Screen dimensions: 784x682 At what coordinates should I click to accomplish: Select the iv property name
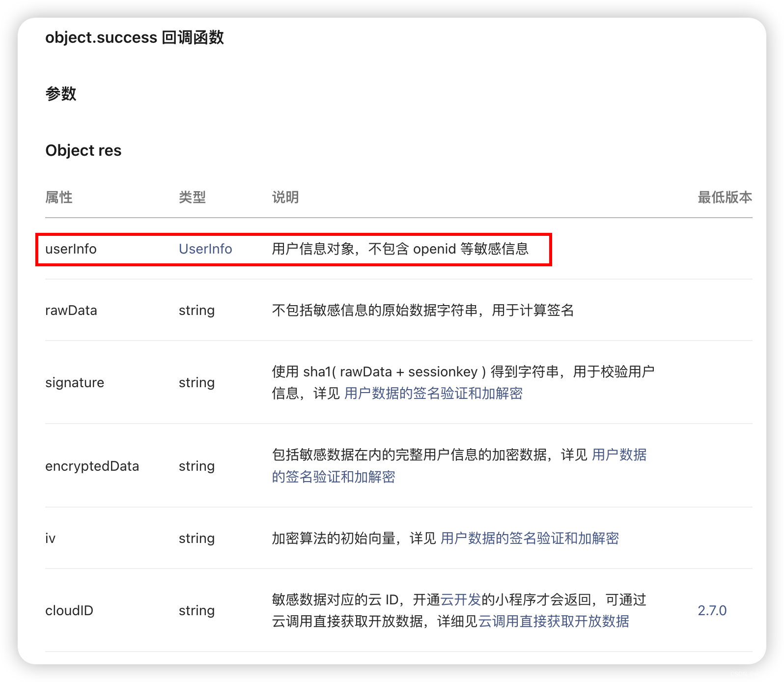50,539
